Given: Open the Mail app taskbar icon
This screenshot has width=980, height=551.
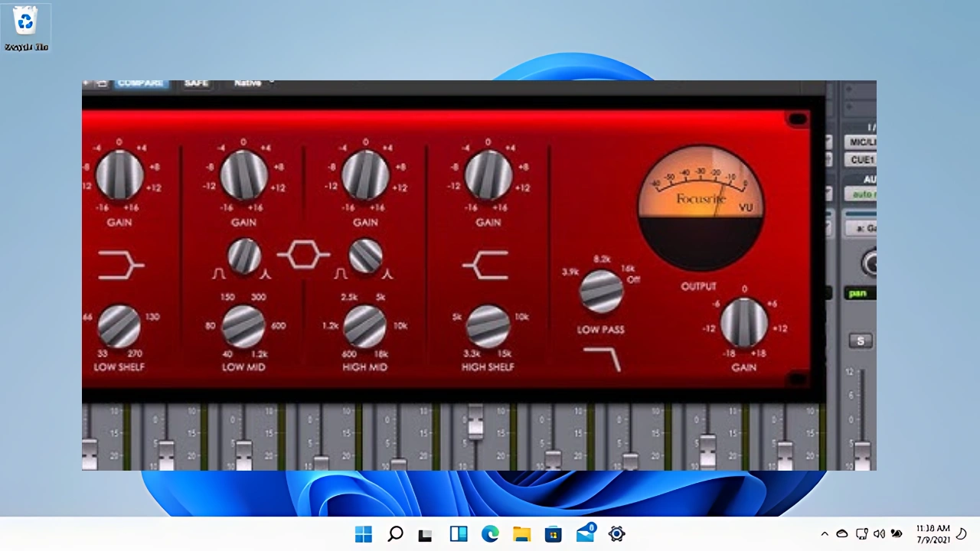Looking at the screenshot, I should pyautogui.click(x=586, y=533).
